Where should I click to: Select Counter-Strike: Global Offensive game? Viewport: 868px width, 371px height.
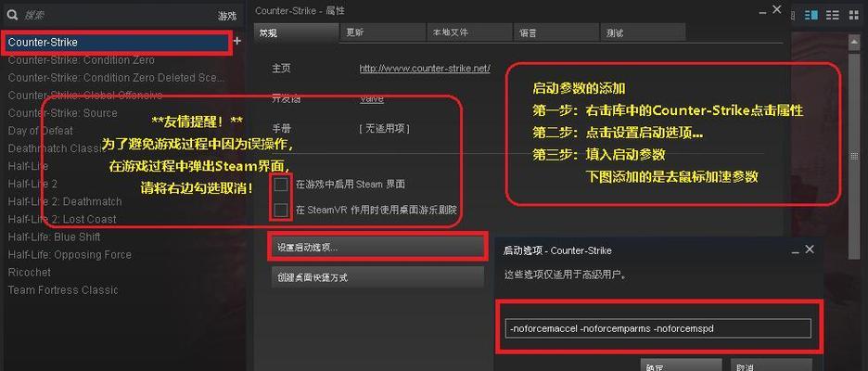(85, 96)
